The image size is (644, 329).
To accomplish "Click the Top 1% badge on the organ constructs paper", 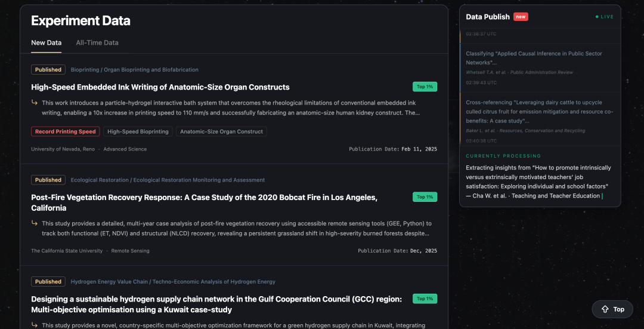I will tap(425, 87).
